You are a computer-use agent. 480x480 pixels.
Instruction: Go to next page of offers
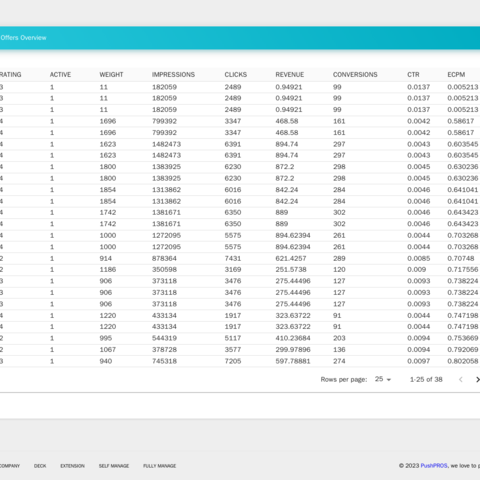[x=478, y=379]
